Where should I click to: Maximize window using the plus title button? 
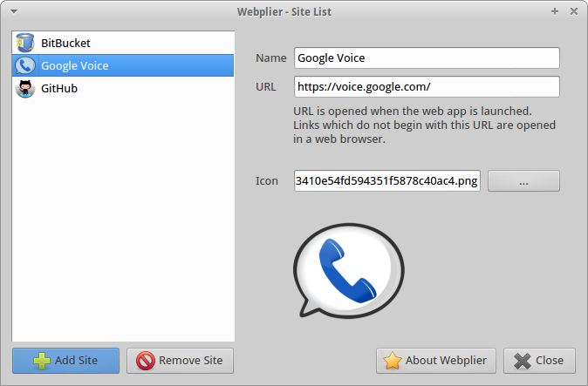555,11
